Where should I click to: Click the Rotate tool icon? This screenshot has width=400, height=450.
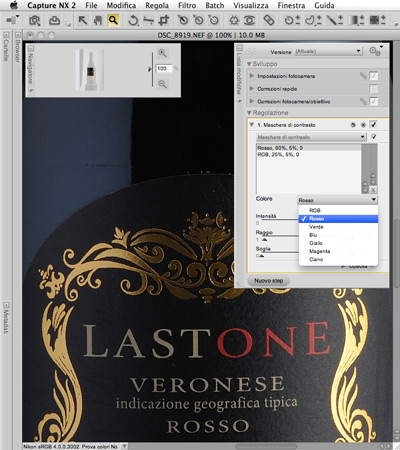pos(133,20)
